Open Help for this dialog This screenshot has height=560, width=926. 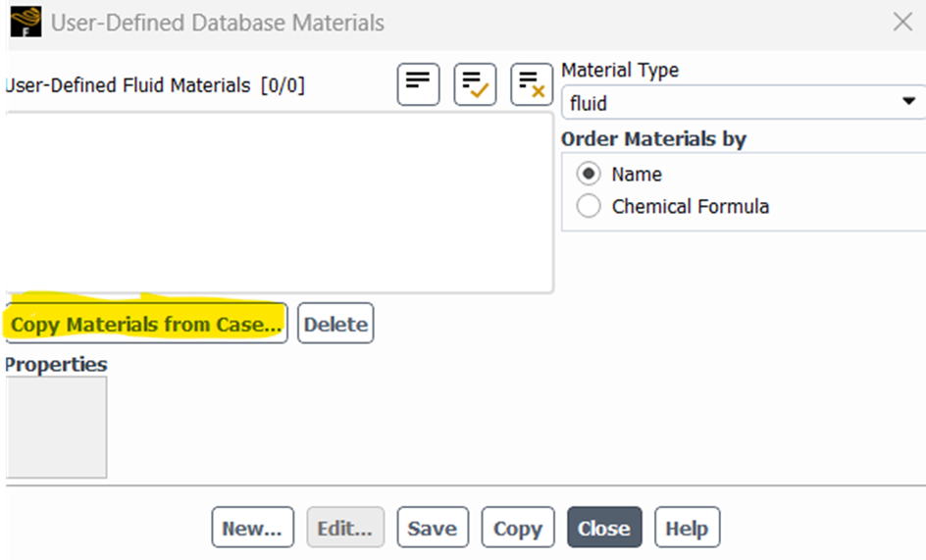[687, 529]
